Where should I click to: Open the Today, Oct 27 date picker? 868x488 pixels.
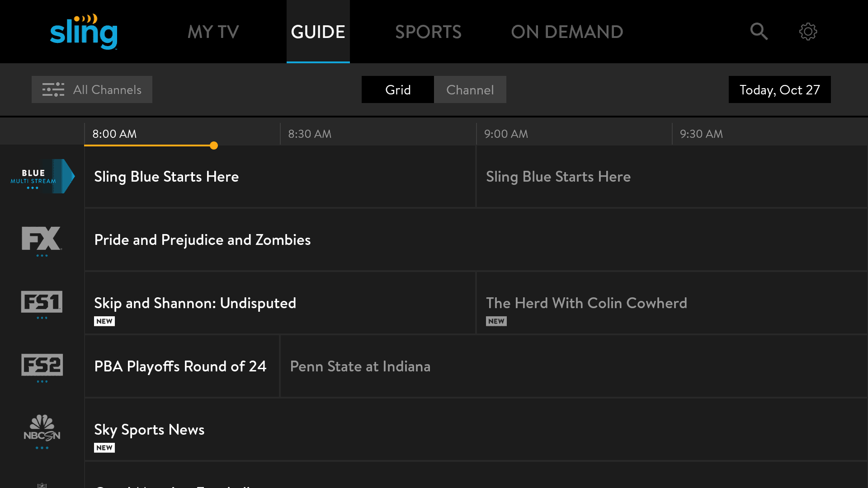tap(780, 89)
